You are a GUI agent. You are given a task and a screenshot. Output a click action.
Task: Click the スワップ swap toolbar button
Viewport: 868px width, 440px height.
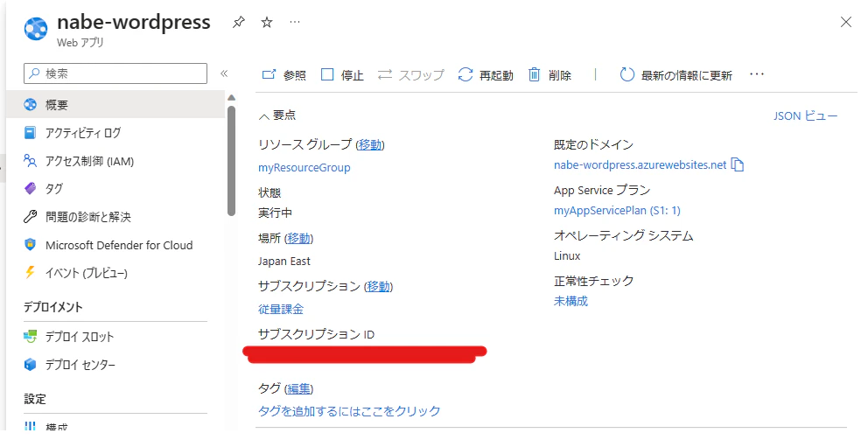click(x=410, y=74)
